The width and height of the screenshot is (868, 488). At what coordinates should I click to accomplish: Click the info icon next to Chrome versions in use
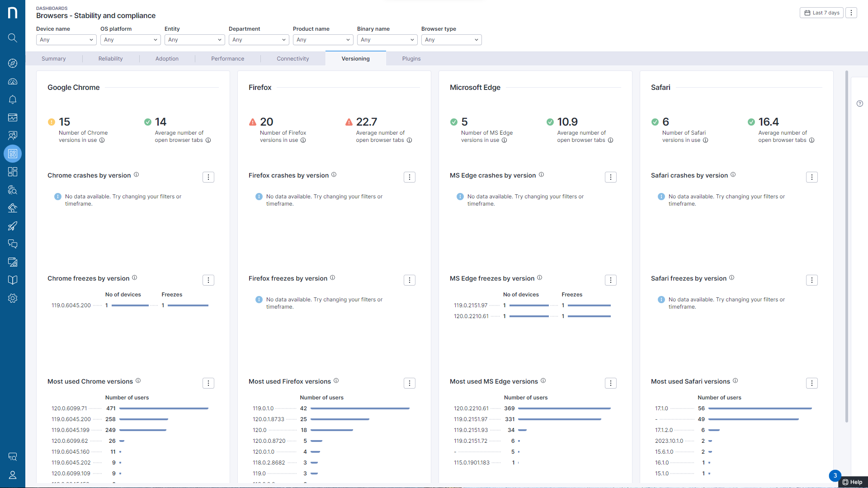point(102,140)
